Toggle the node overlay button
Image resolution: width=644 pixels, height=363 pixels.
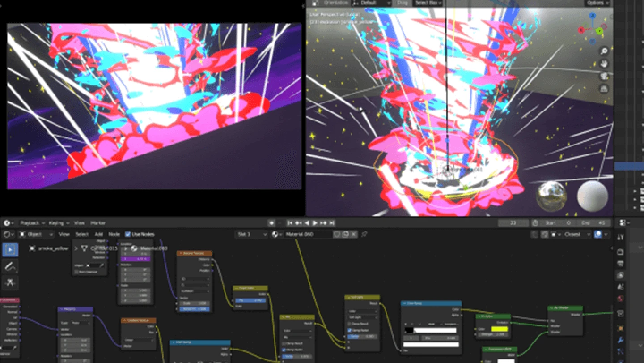click(599, 234)
